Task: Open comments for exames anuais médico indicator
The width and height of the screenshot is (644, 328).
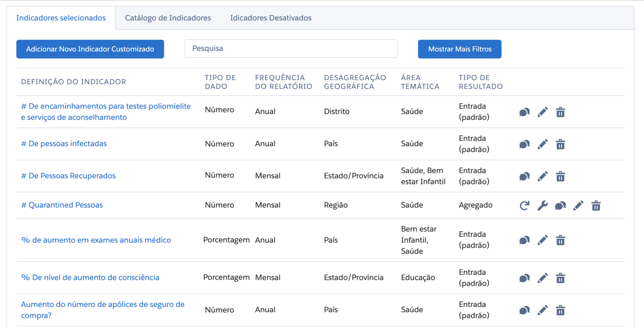Action: (524, 241)
